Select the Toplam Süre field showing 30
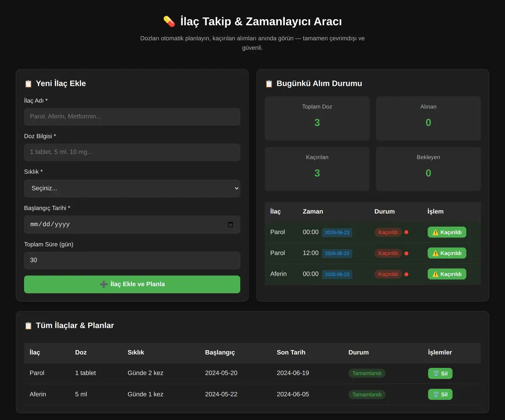The height and width of the screenshot is (420, 505). (132, 260)
